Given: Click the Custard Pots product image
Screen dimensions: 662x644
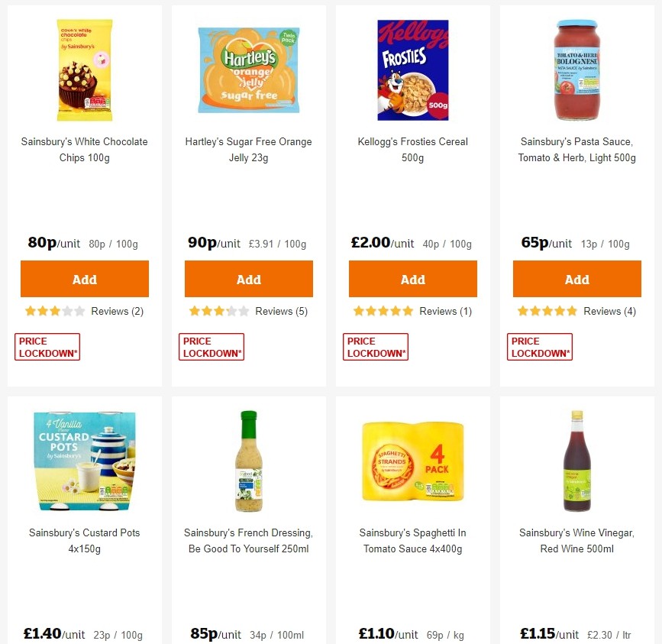Looking at the screenshot, I should (x=84, y=458).
